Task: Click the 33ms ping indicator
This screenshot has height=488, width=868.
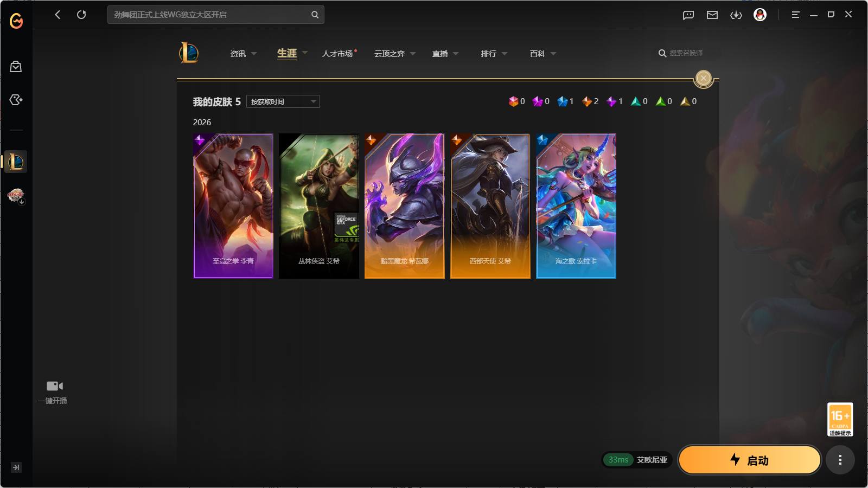Action: click(x=618, y=460)
